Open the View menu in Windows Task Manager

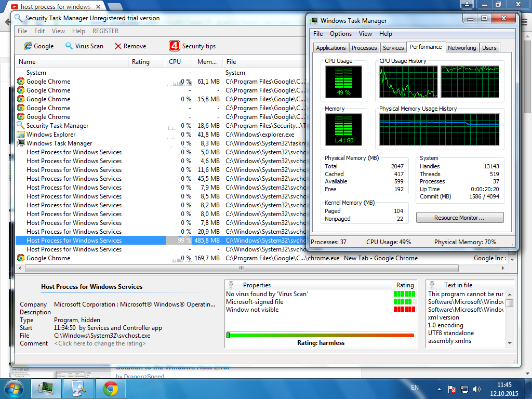[365, 34]
